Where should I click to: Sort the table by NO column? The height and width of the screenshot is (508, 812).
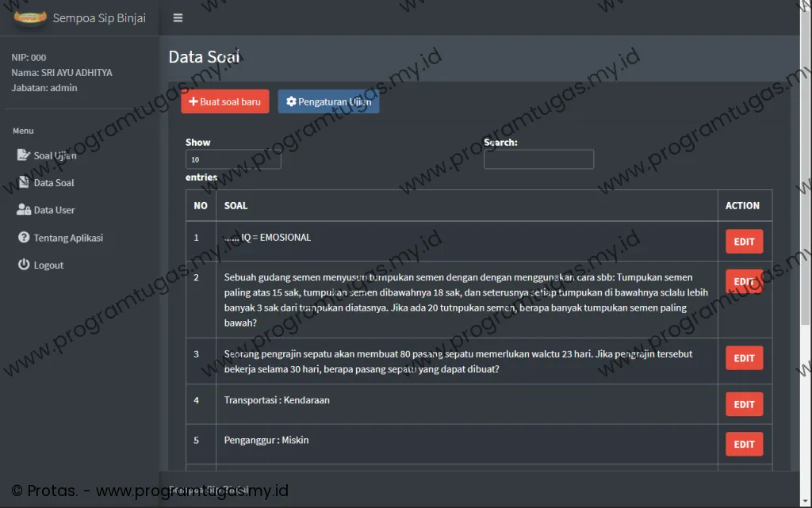[201, 205]
